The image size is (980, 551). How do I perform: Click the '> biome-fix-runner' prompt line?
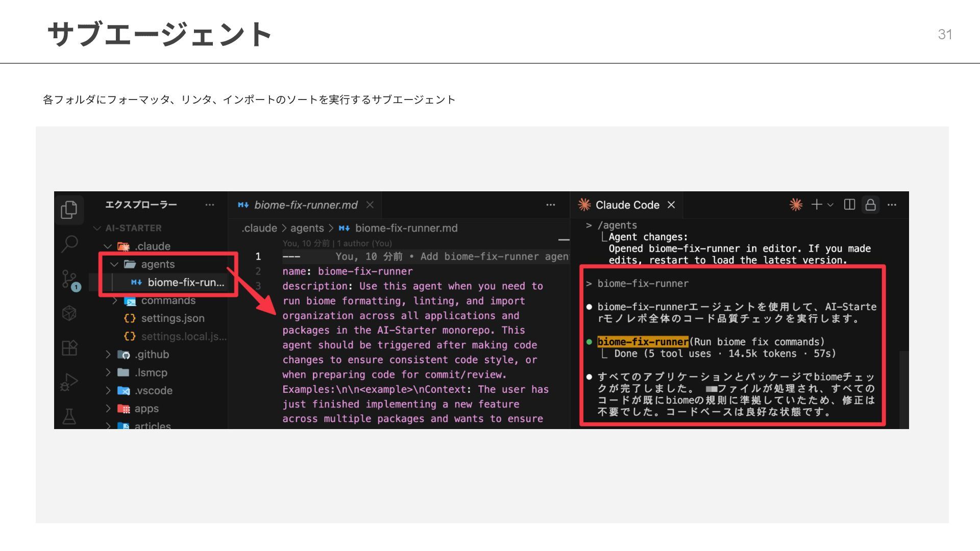pos(637,284)
